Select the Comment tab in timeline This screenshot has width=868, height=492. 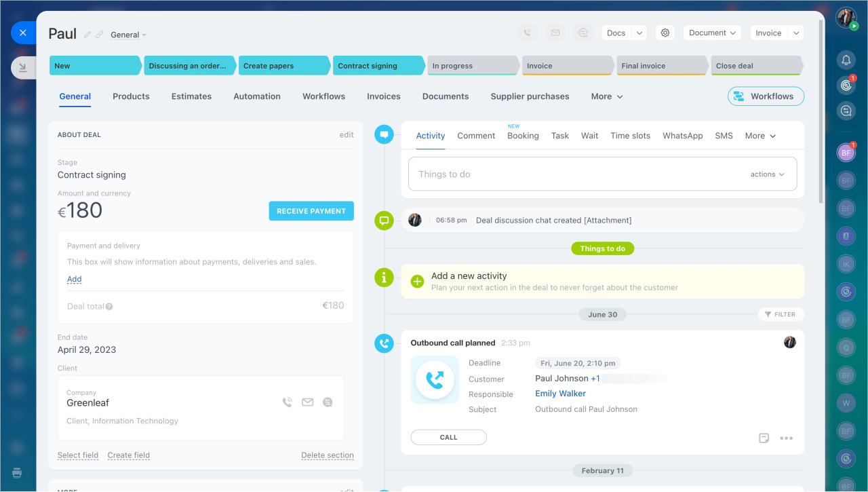point(476,136)
